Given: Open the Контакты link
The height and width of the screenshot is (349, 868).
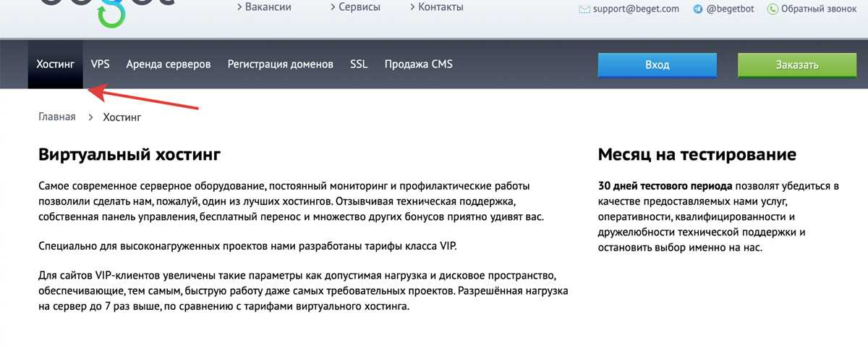Looking at the screenshot, I should click(441, 7).
